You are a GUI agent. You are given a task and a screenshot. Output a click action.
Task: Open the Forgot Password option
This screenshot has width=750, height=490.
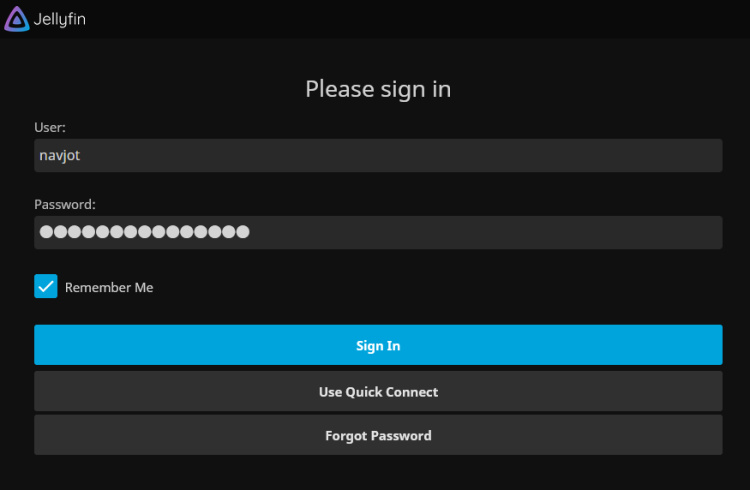(x=378, y=435)
